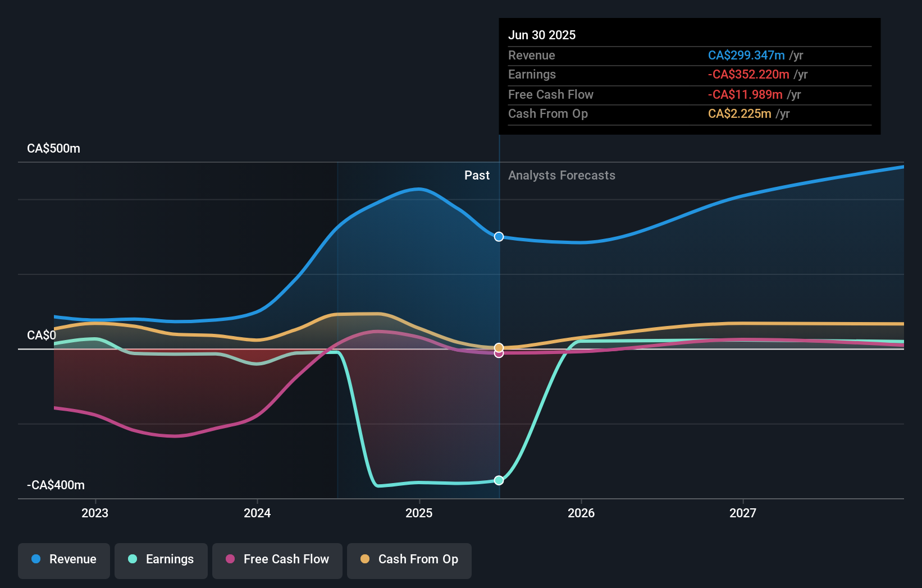This screenshot has width=922, height=588.
Task: Click the 2027 x-axis label
Action: point(743,513)
